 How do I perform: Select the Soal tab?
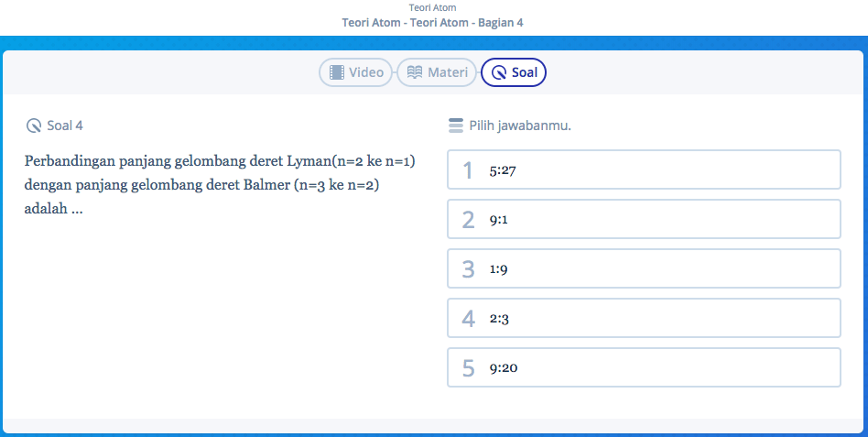tap(514, 72)
